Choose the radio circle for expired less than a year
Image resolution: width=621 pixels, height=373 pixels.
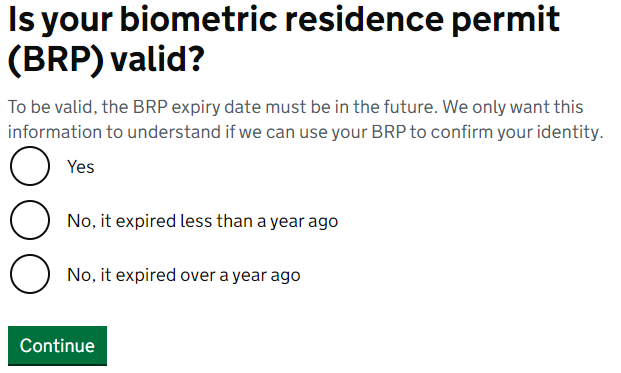click(30, 220)
